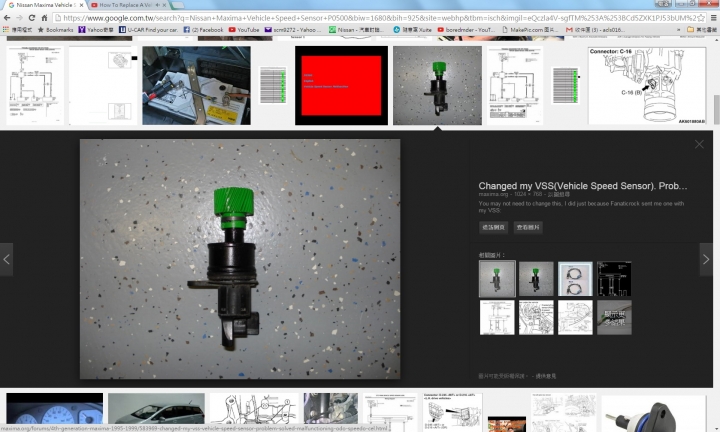Select second related image of green sensor
The image size is (720, 432).
536,279
